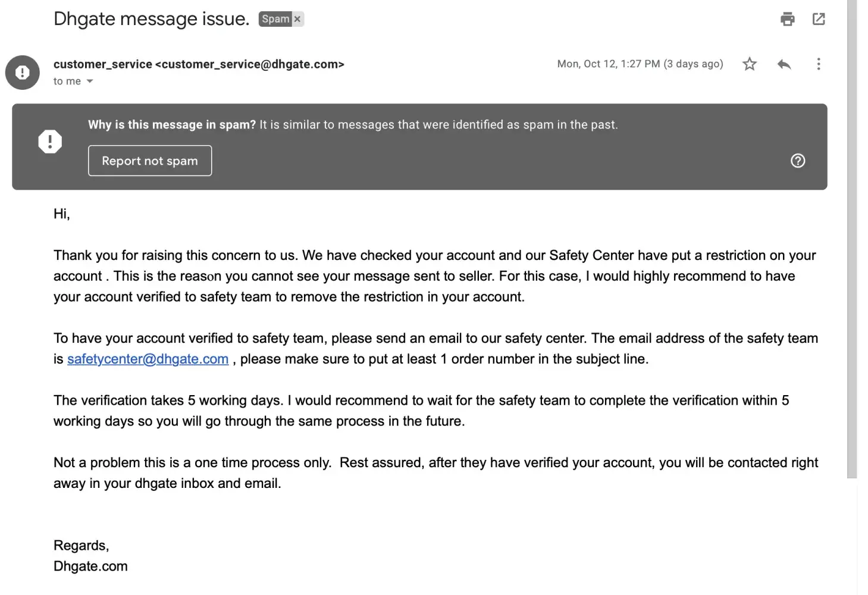This screenshot has width=868, height=595.
Task: Click the warning icon in the spam banner
Action: 50,142
